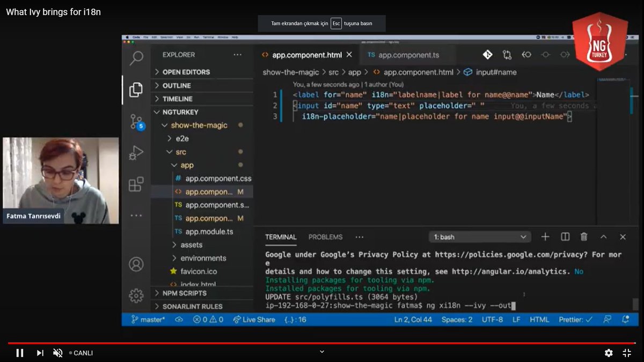Expand the Open Editors section
The height and width of the screenshot is (362, 644).
202,72
